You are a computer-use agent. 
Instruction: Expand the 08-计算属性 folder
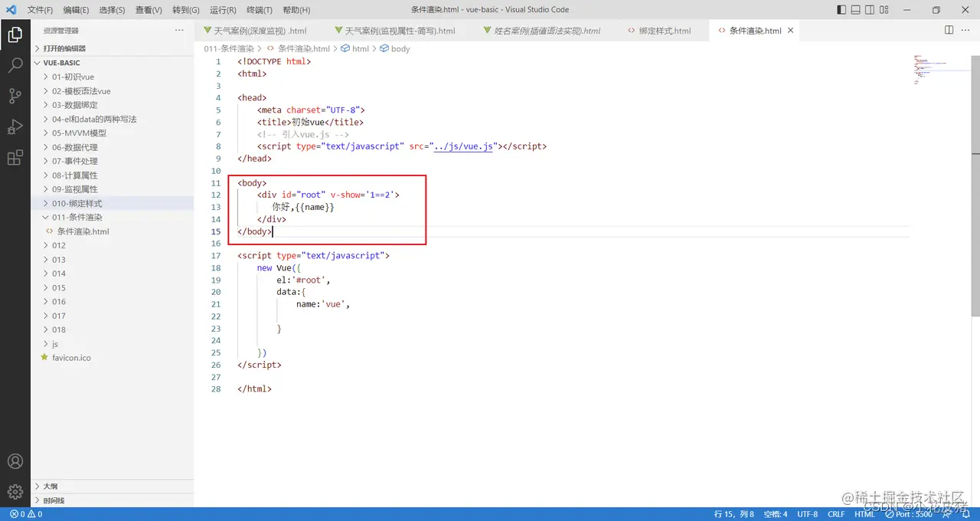pos(112,175)
